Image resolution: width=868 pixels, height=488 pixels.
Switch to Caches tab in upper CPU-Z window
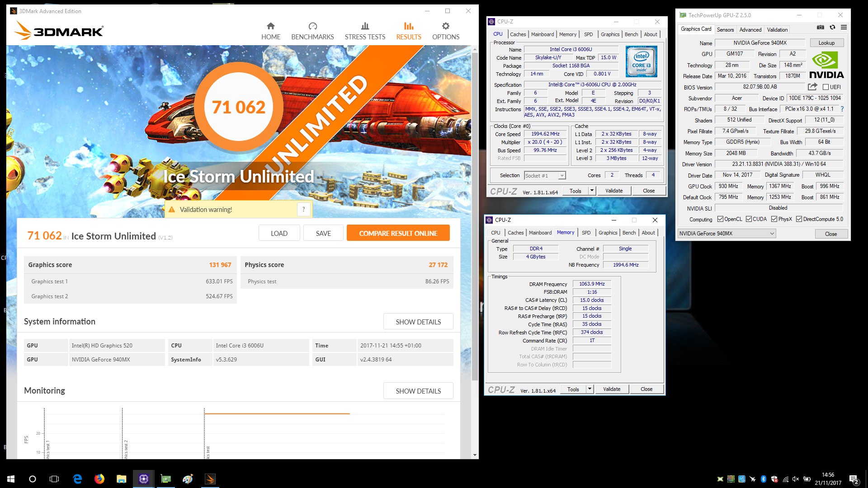coord(518,34)
